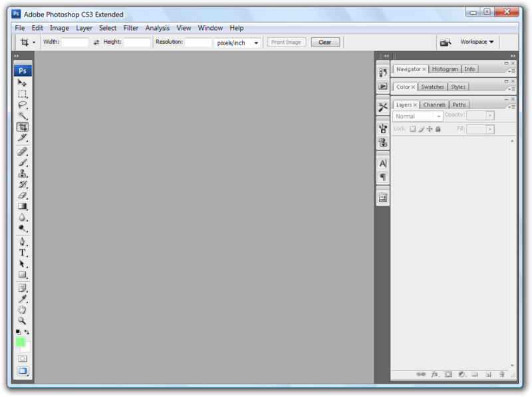
Task: Select the Crop tool in toolbox
Action: click(x=23, y=127)
